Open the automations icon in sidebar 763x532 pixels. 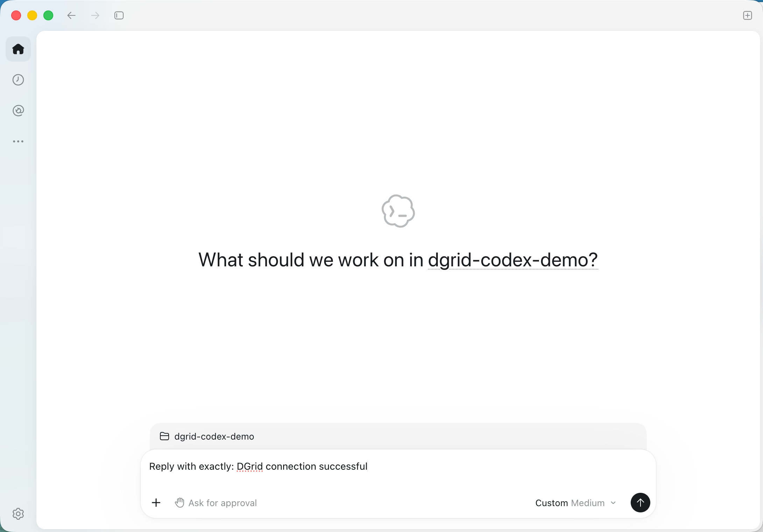(18, 111)
